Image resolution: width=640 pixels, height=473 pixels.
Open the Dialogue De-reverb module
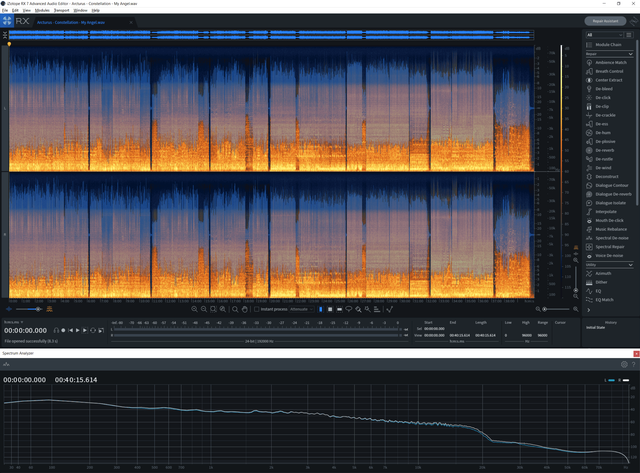pyautogui.click(x=610, y=194)
